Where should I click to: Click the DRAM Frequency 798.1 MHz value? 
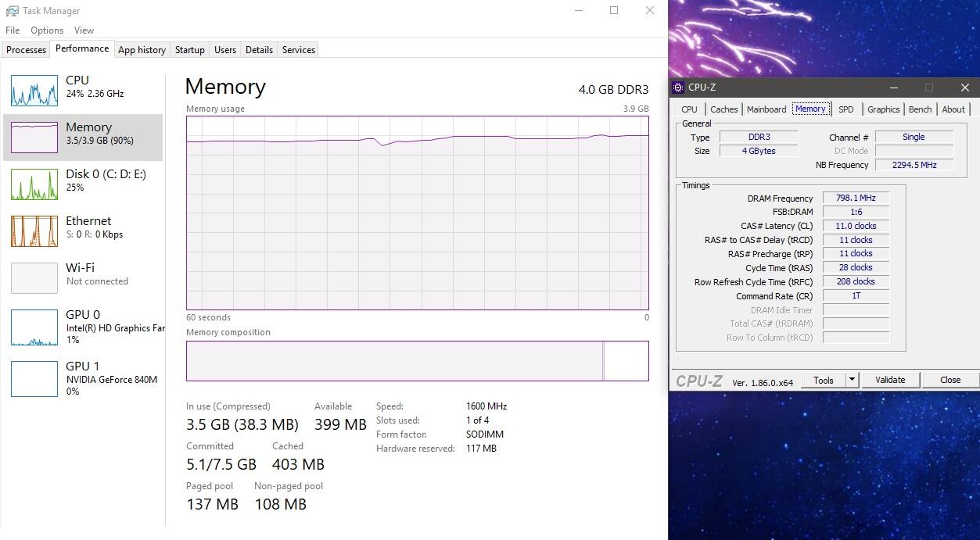coord(856,198)
